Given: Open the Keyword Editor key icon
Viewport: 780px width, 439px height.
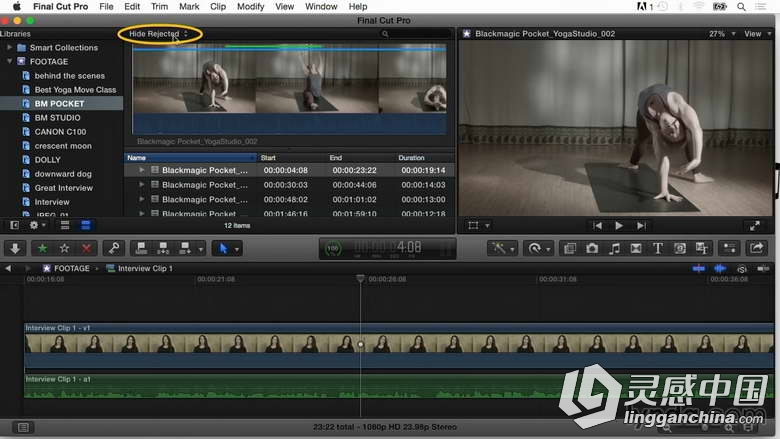Looking at the screenshot, I should pyautogui.click(x=113, y=248).
